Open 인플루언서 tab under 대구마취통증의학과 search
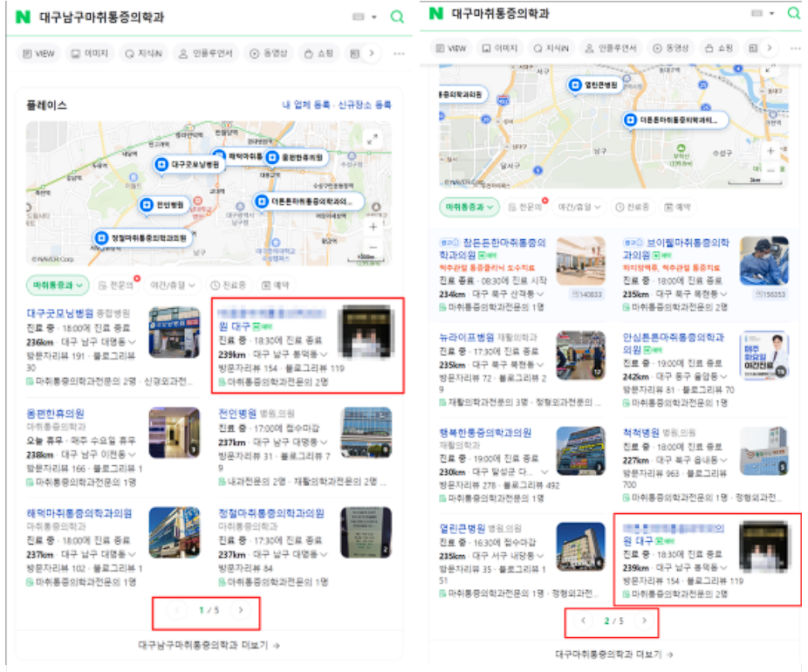The image size is (808, 672). (611, 48)
